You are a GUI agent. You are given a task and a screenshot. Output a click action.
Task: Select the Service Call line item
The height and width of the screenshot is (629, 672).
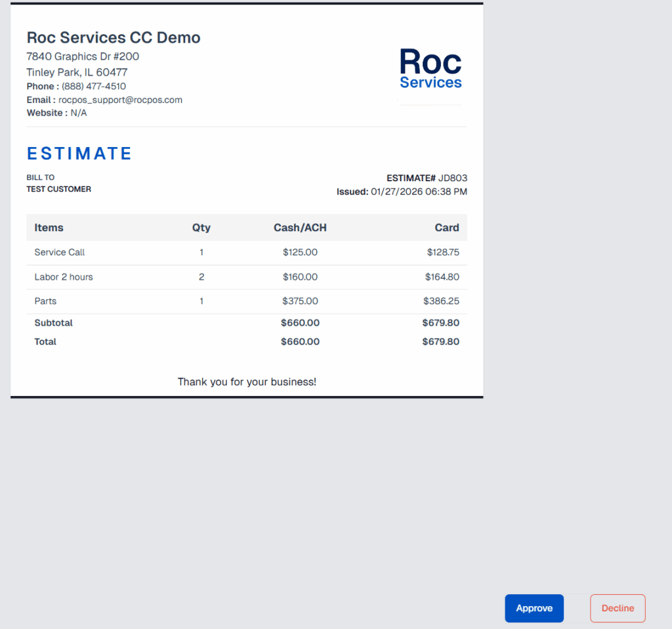[x=60, y=252]
